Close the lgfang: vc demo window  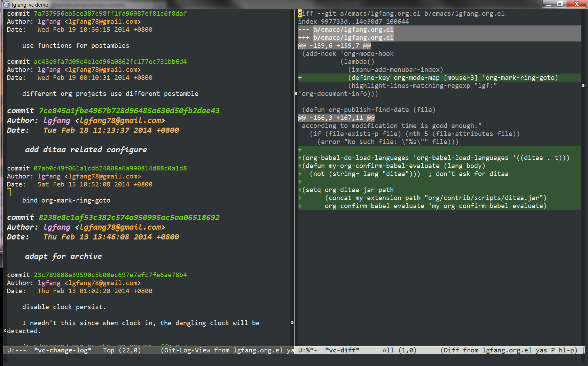577,4
